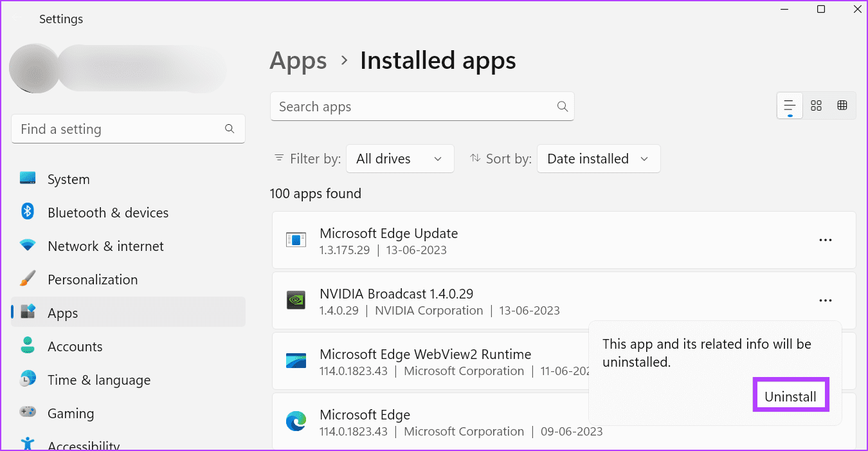Image resolution: width=868 pixels, height=451 pixels.
Task: Click the Uninstall confirmation button
Action: [x=790, y=396]
